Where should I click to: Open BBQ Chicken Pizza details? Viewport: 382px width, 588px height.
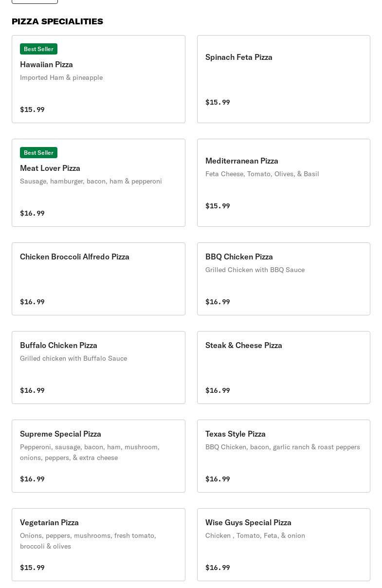[283, 279]
